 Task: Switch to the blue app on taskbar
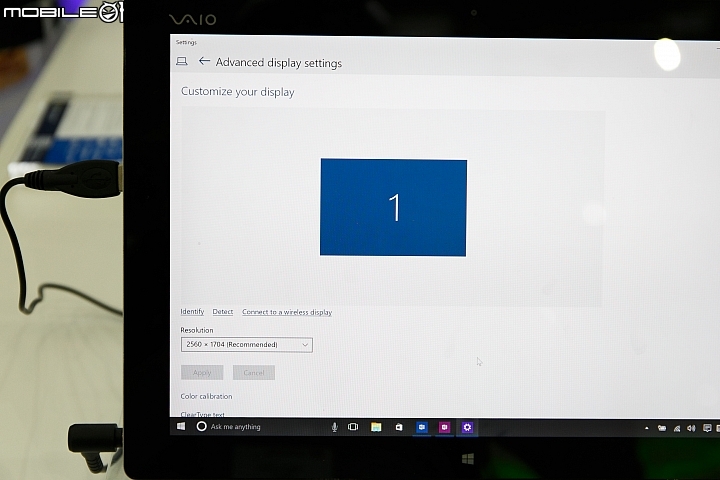click(x=422, y=428)
